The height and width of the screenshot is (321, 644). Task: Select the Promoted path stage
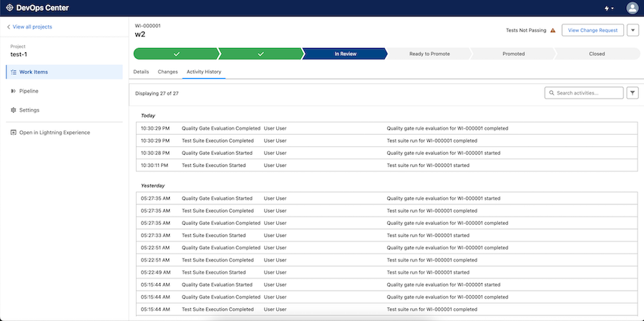pos(513,54)
